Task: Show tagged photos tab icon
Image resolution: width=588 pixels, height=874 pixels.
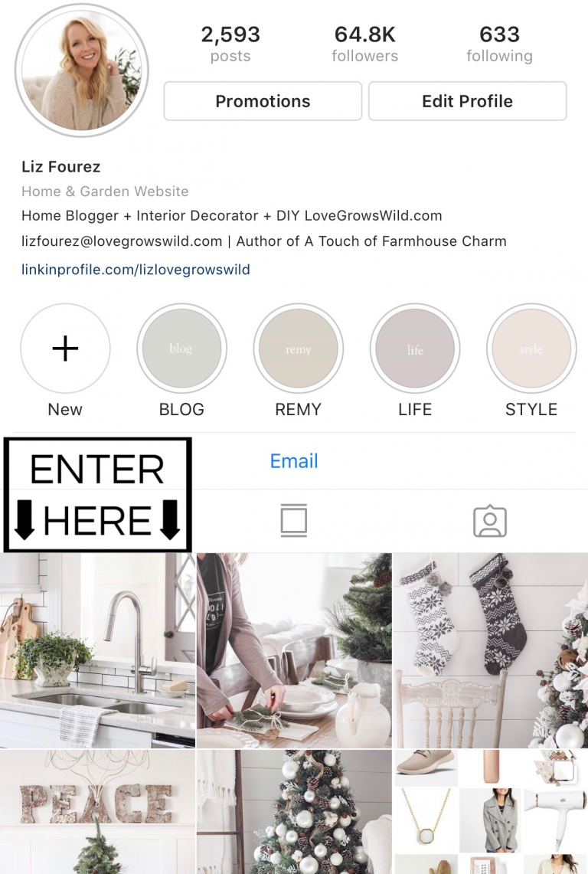Action: pos(490,521)
